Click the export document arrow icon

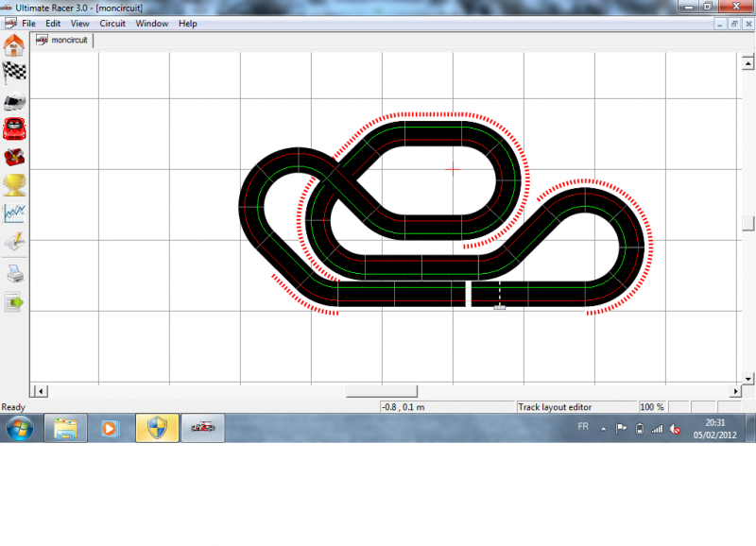click(14, 302)
